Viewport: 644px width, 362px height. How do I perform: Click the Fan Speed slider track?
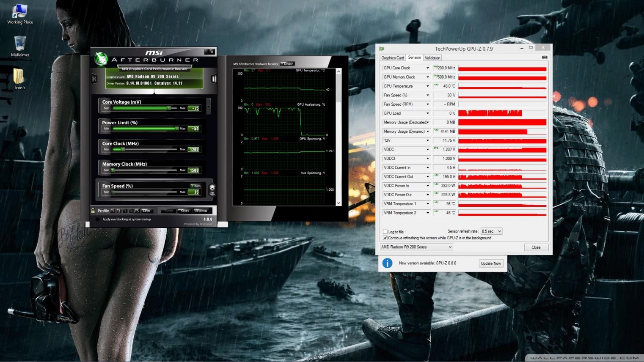(x=144, y=192)
